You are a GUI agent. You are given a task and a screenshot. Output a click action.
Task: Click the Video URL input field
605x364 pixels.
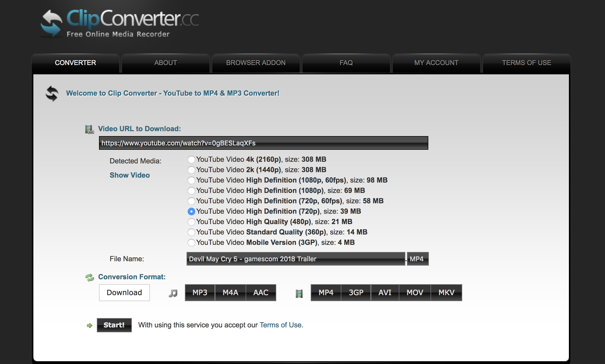point(263,143)
